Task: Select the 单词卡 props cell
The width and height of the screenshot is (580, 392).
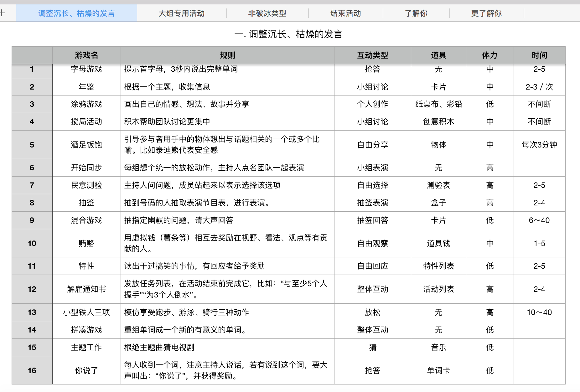Action: click(438, 370)
